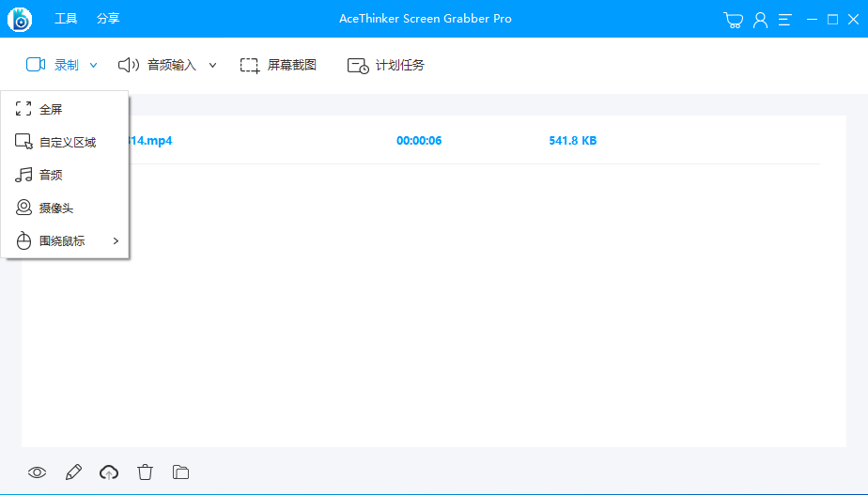The width and height of the screenshot is (868, 495).
Task: Open the output folder icon
Action: point(181,472)
